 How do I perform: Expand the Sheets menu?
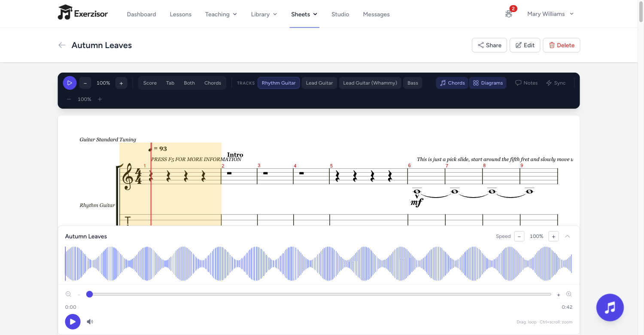tap(304, 14)
